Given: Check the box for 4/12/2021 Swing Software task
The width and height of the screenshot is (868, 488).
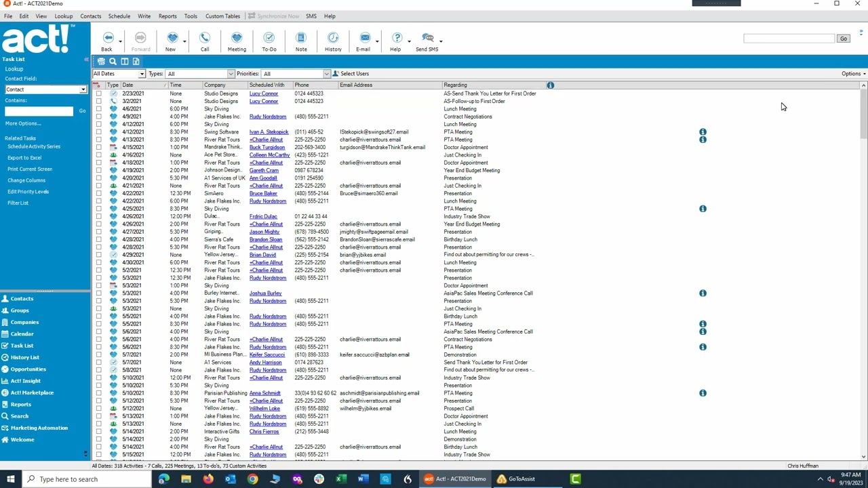Looking at the screenshot, I should click(99, 132).
